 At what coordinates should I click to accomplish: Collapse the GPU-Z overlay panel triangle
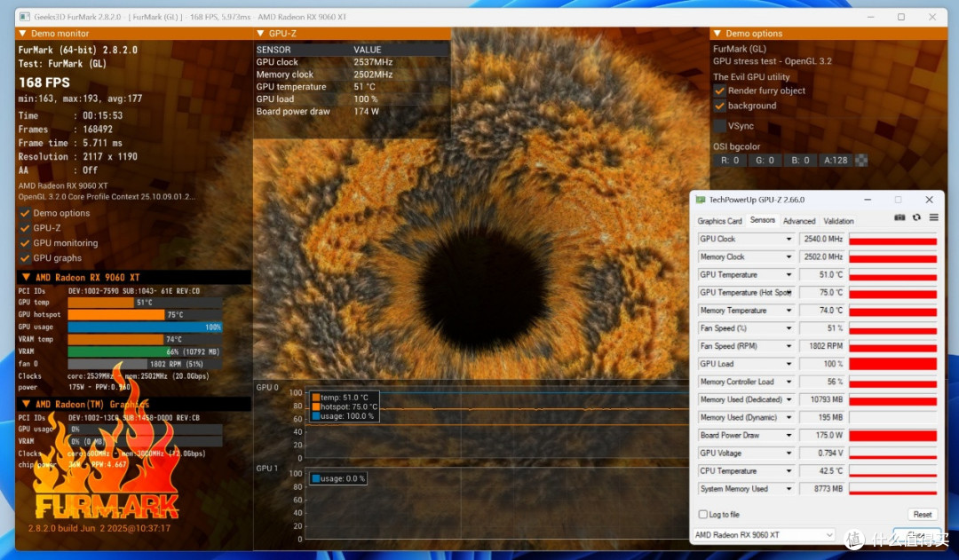click(260, 33)
